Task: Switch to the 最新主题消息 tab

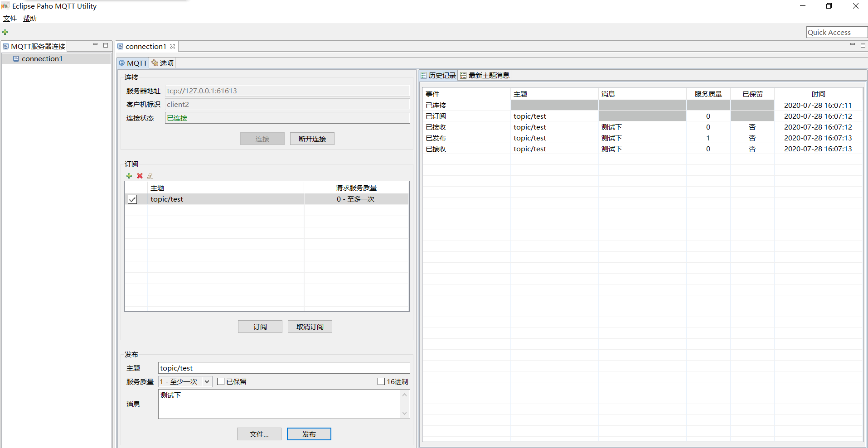Action: [485, 75]
